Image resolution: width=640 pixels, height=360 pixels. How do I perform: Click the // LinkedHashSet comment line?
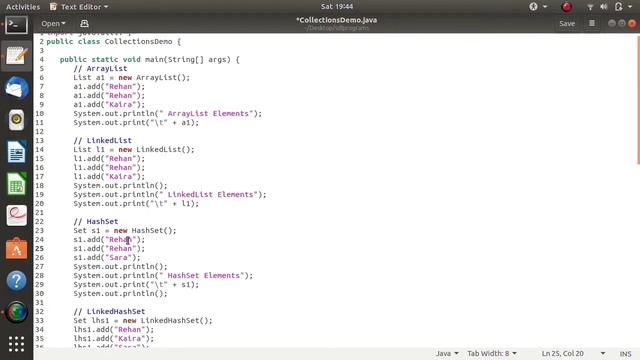pos(109,311)
